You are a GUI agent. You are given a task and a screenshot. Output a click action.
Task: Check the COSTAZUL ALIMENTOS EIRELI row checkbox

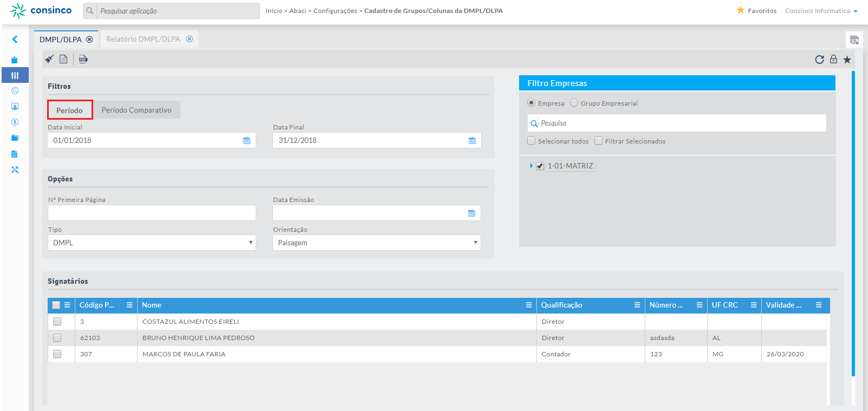click(x=57, y=322)
